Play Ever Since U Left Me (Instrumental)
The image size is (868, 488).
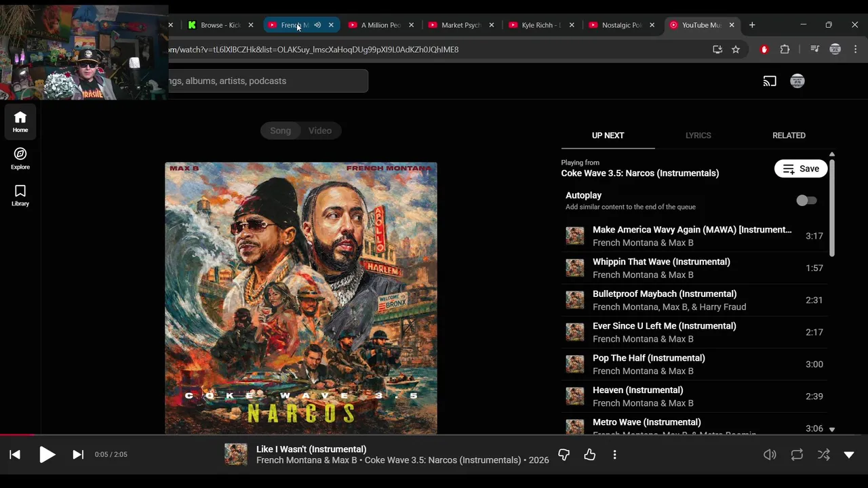click(x=694, y=332)
